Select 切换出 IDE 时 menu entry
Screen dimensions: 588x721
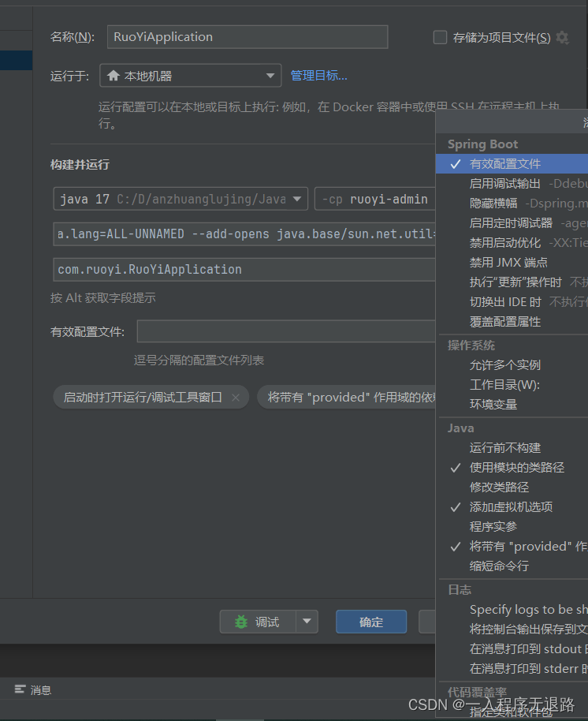point(512,302)
